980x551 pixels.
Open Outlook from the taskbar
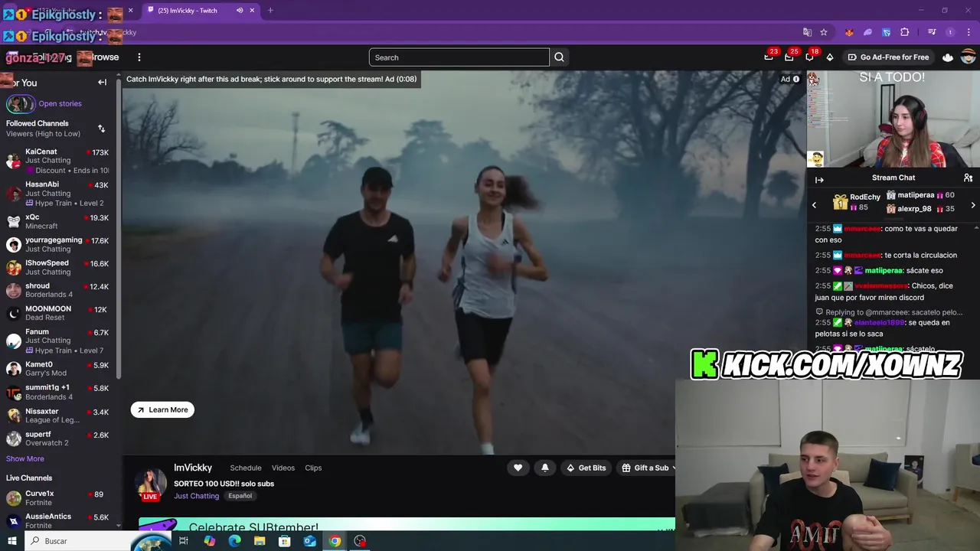[x=309, y=541]
